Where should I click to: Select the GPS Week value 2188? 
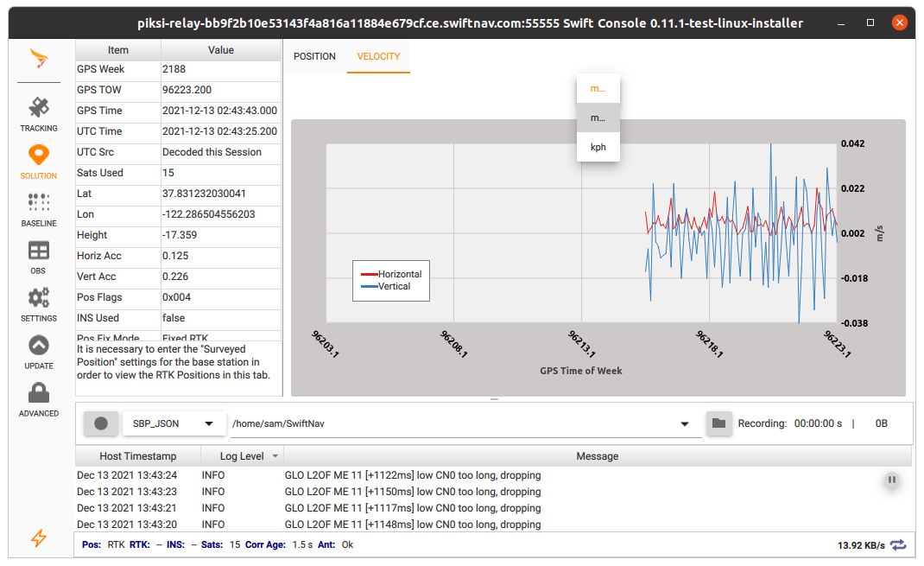coord(220,70)
